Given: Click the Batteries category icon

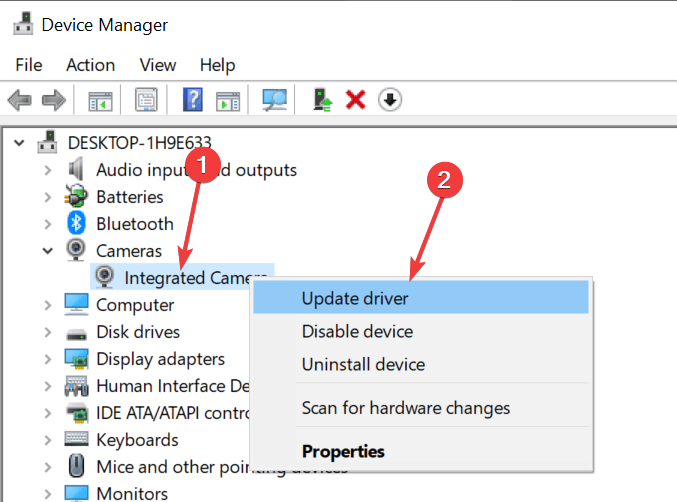Looking at the screenshot, I should [x=76, y=196].
